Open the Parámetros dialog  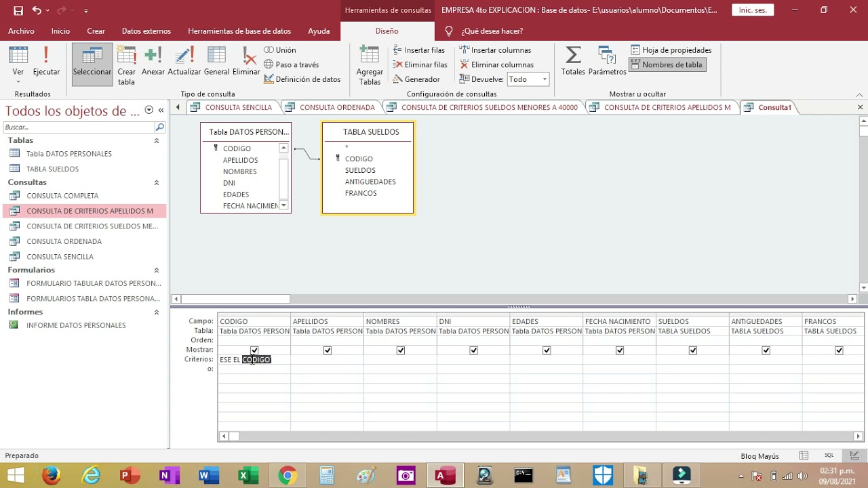pos(608,61)
